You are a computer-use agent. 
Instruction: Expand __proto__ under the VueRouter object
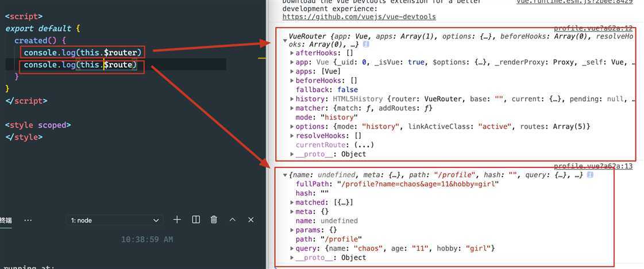[292, 154]
